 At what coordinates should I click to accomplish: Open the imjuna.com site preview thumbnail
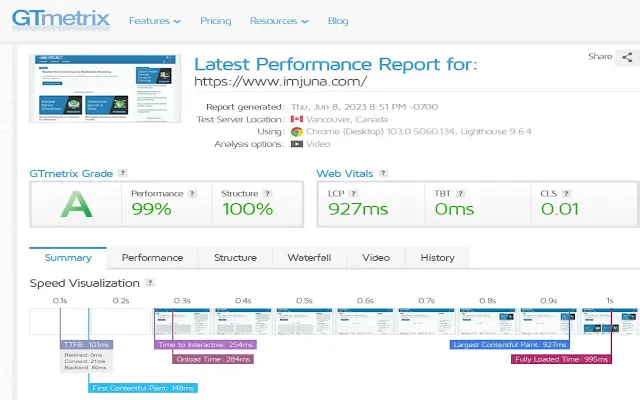[105, 88]
